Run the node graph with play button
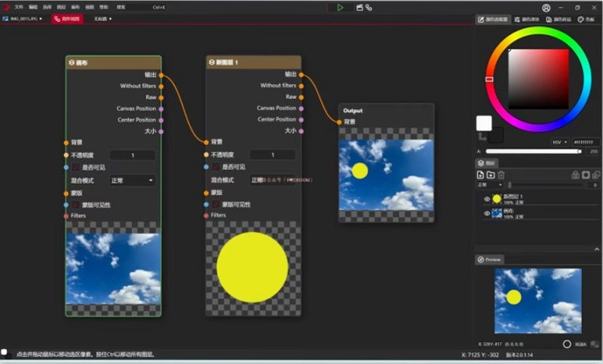This screenshot has width=603, height=364. click(340, 8)
